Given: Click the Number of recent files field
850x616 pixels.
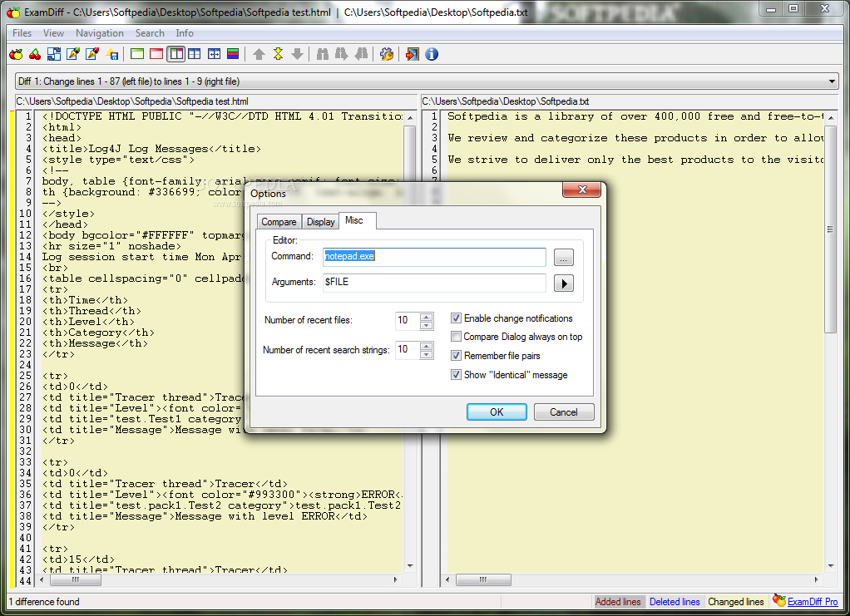Looking at the screenshot, I should [x=408, y=320].
